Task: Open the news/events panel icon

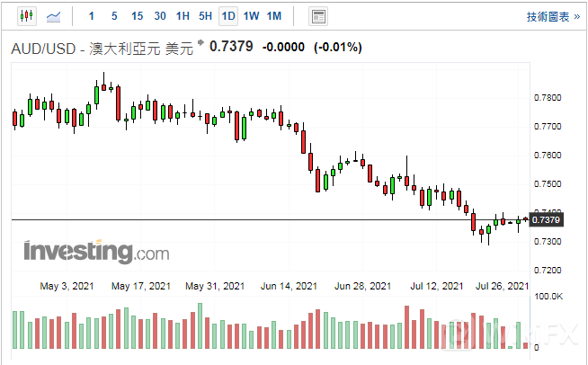Action: tap(317, 16)
